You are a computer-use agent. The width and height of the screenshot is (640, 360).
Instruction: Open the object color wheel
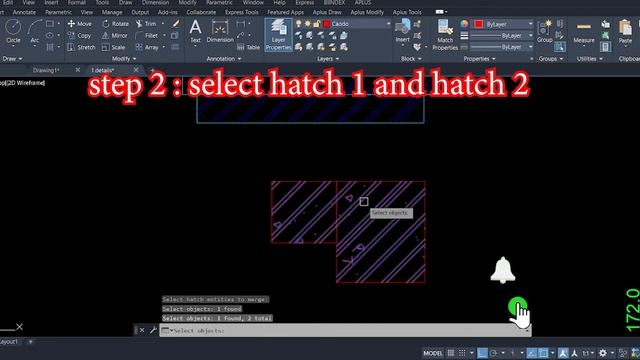click(464, 24)
